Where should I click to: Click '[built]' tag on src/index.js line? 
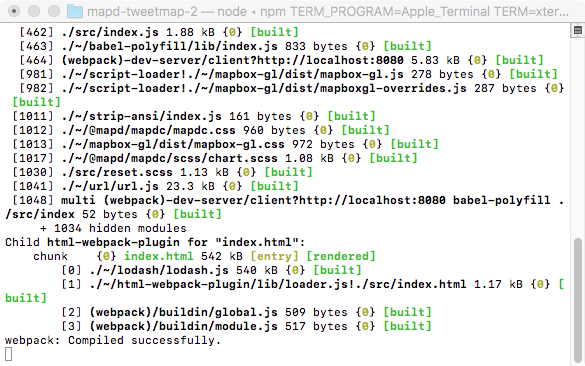coord(274,32)
